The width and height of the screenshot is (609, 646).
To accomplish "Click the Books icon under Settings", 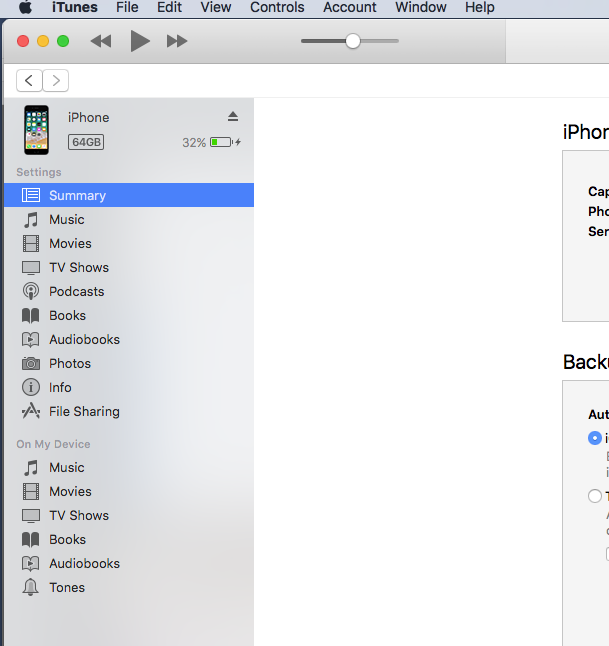I will tap(31, 316).
